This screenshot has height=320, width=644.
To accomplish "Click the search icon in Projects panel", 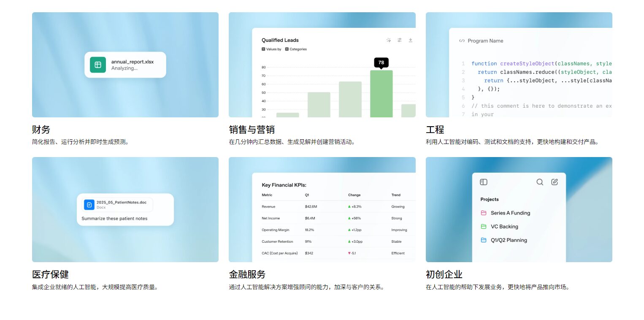I will (540, 182).
